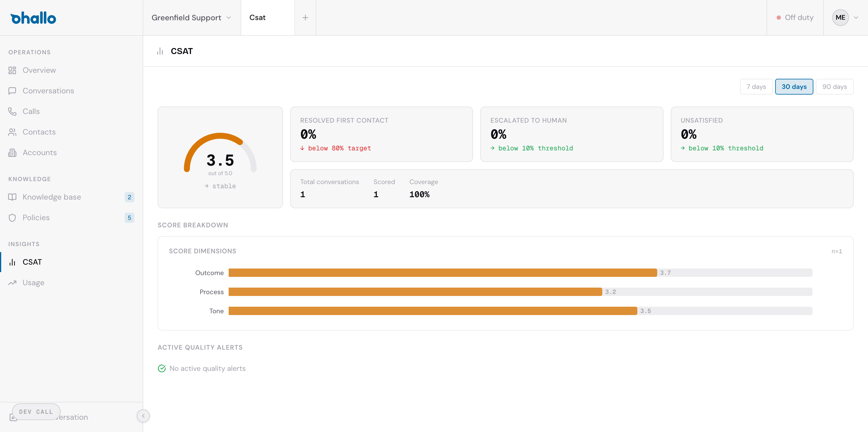Click the Accounts building icon
This screenshot has width=868, height=432.
[x=12, y=152]
